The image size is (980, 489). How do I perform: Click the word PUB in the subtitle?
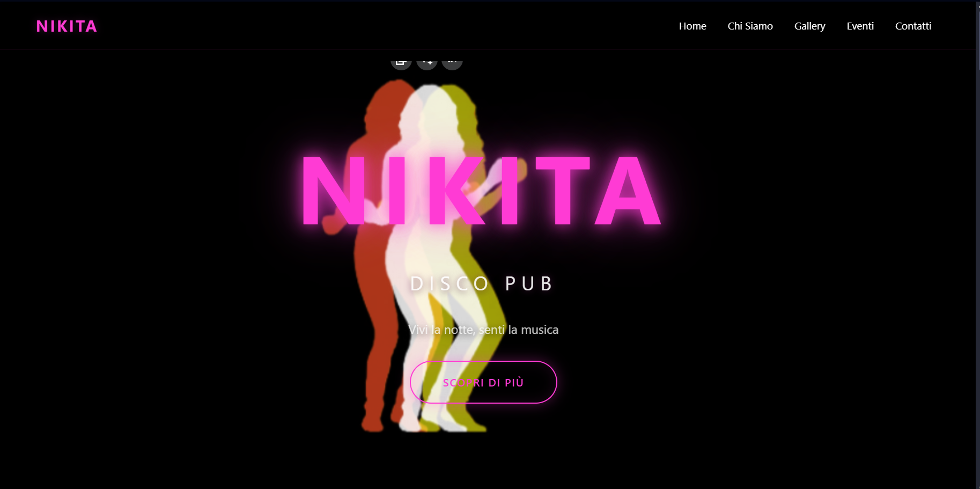pos(528,283)
